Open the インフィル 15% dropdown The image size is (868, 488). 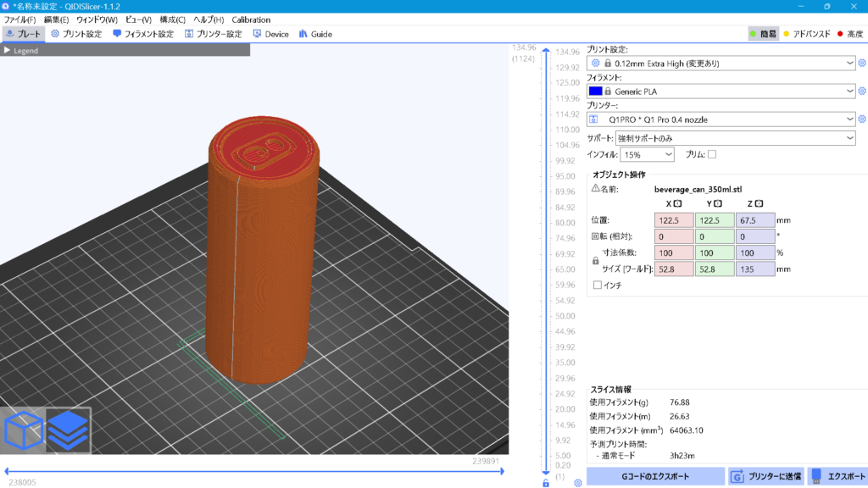(647, 155)
